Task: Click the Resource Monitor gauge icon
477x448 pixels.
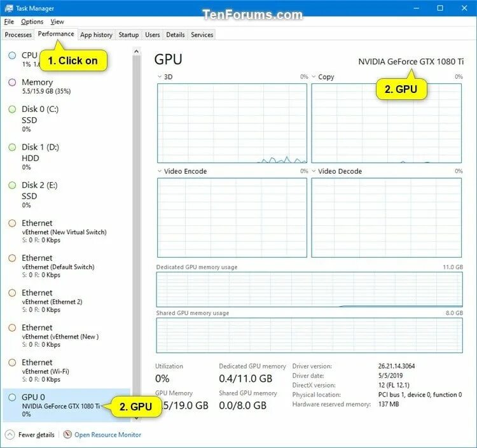Action: click(67, 434)
